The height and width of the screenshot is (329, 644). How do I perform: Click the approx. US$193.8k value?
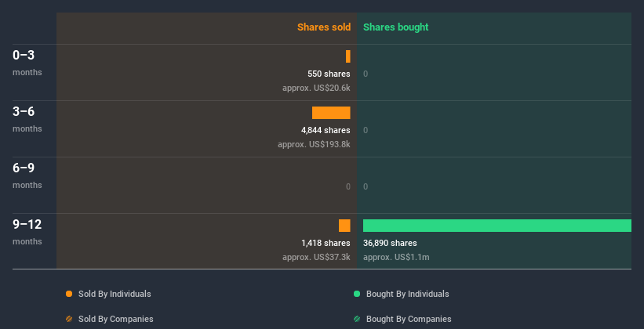point(314,144)
